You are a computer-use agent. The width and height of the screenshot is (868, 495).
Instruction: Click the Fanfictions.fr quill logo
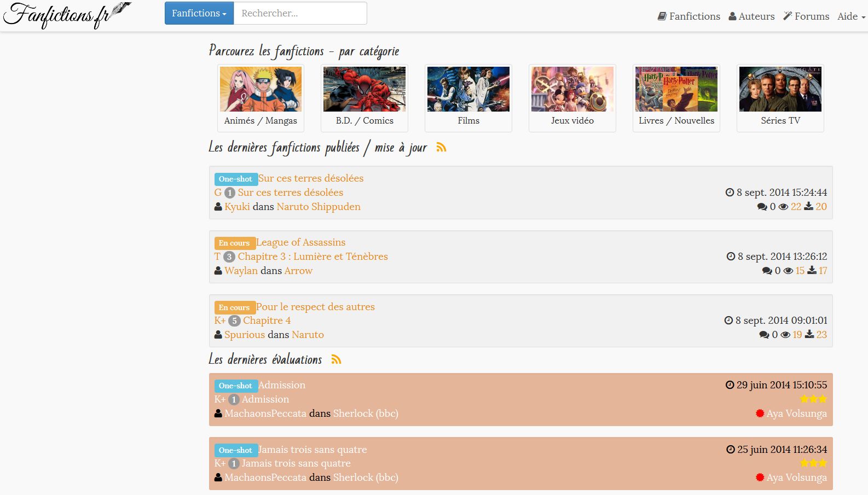(67, 15)
